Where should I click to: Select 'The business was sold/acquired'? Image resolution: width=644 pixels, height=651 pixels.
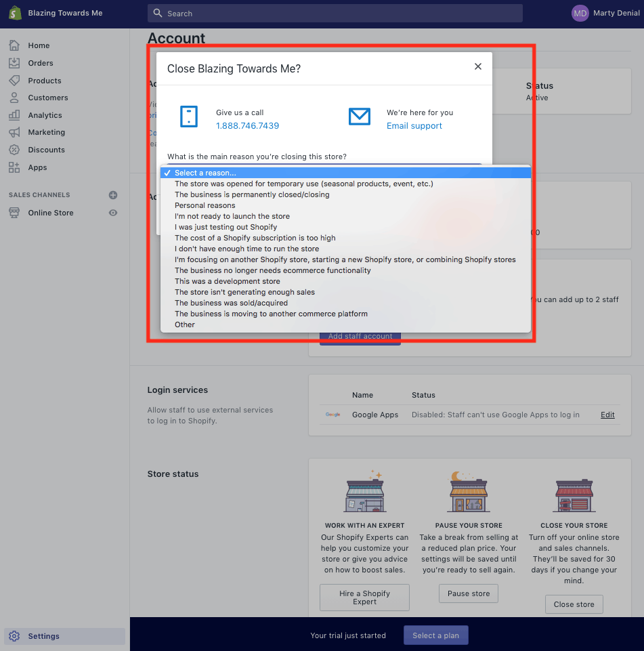345,303
